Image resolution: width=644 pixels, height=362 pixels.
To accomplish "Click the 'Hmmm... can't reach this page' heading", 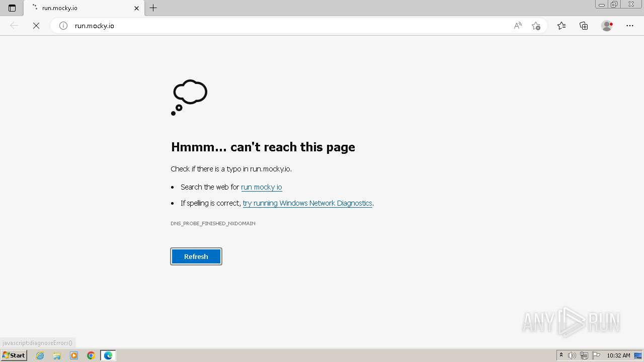I will (x=263, y=147).
